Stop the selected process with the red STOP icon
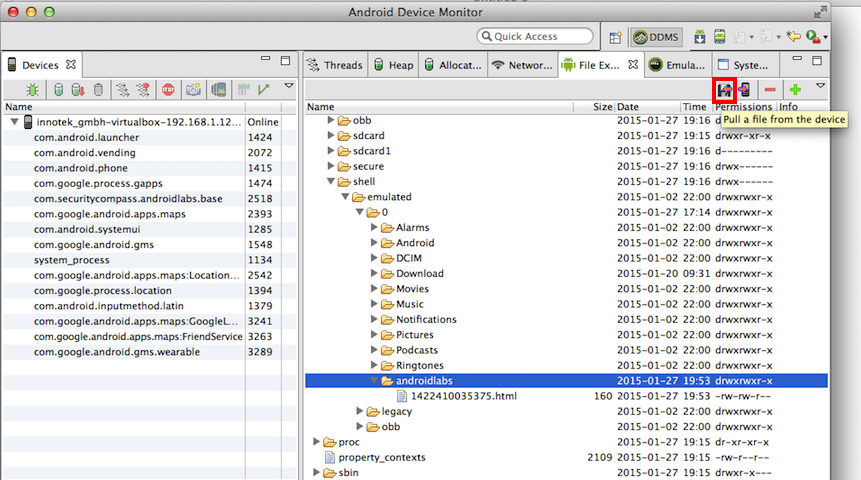This screenshot has height=480, width=861. click(169, 90)
